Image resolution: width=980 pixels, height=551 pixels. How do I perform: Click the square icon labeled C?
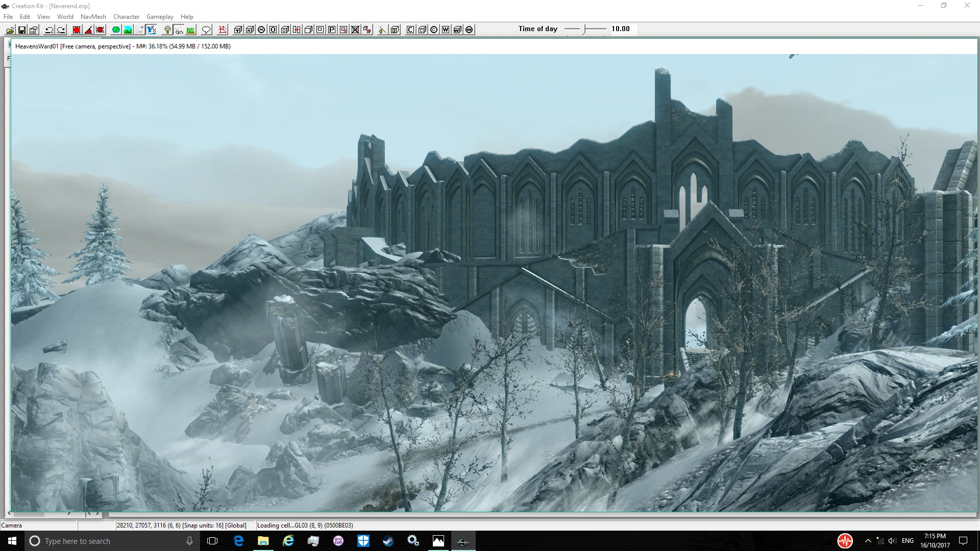click(x=410, y=30)
